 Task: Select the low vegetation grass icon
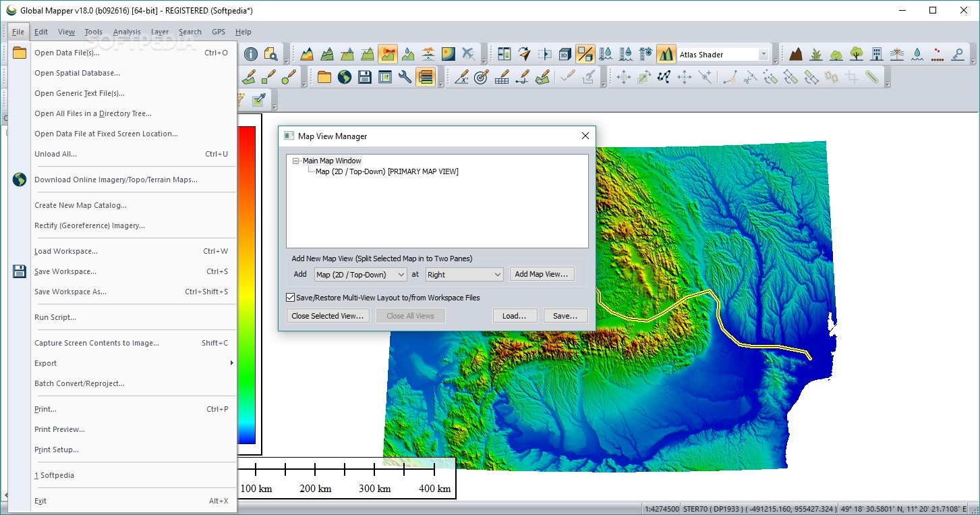(816, 54)
